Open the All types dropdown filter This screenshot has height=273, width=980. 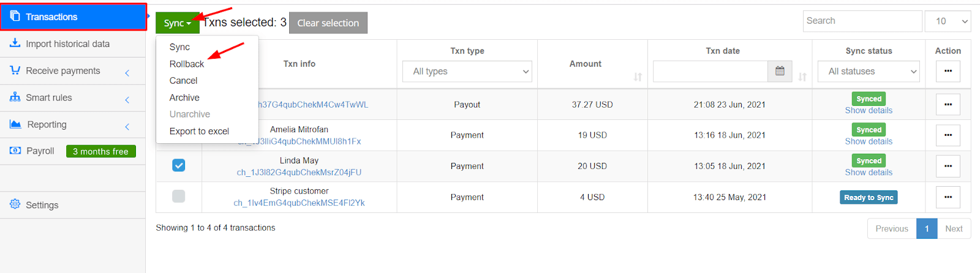click(467, 72)
